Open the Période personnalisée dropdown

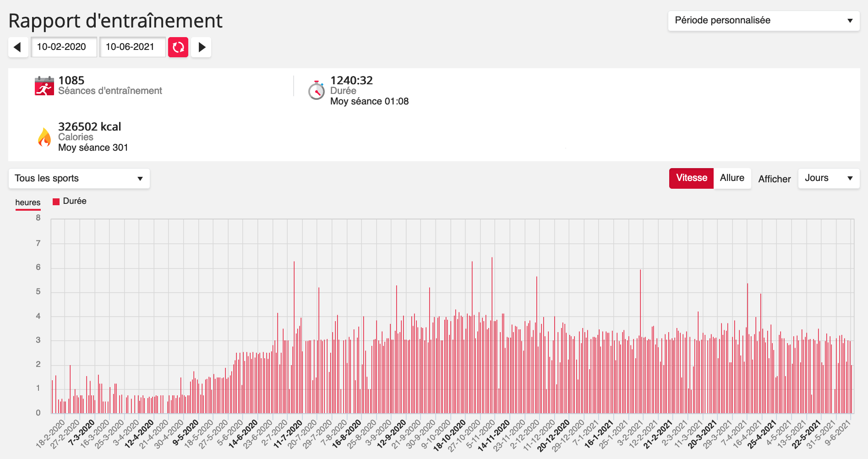[x=764, y=21]
